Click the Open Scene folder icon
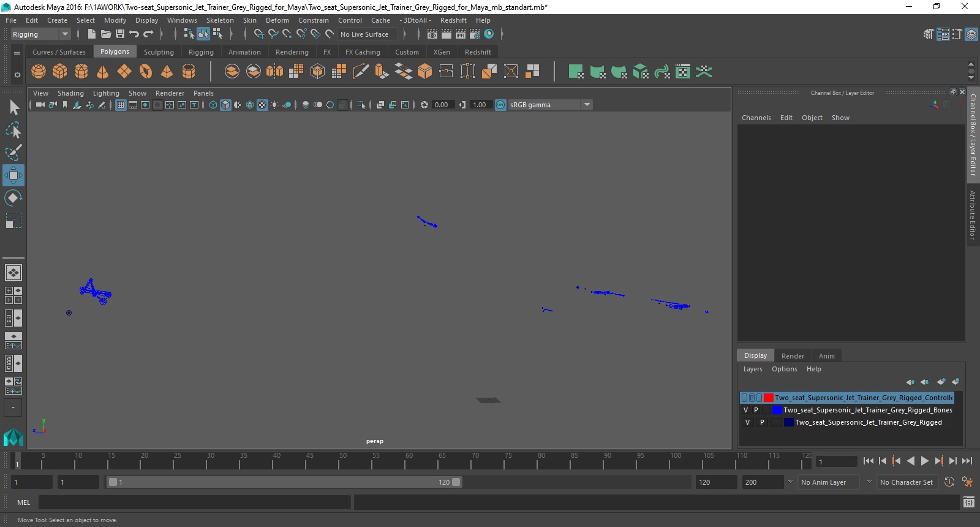This screenshot has width=980, height=527. click(105, 34)
